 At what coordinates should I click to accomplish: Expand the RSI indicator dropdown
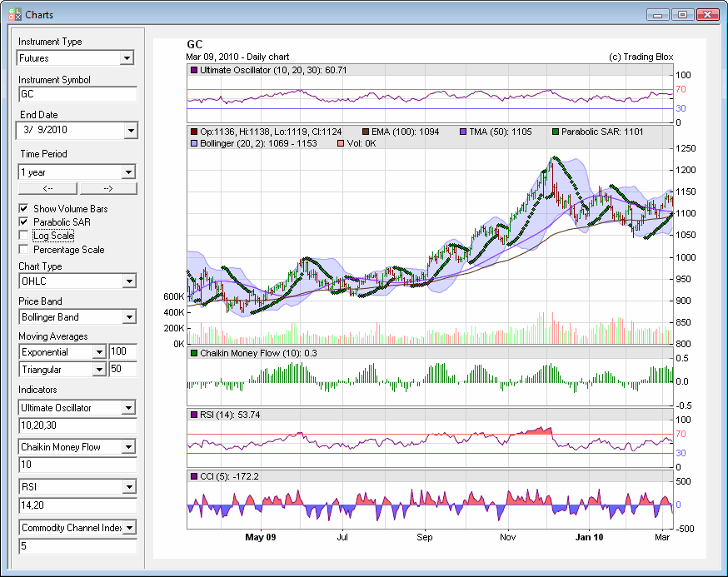[128, 487]
